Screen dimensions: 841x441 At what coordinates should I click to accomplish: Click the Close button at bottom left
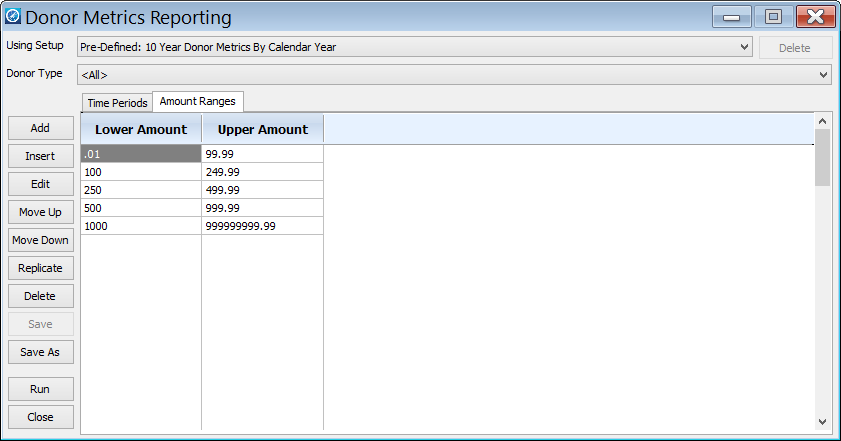point(41,417)
